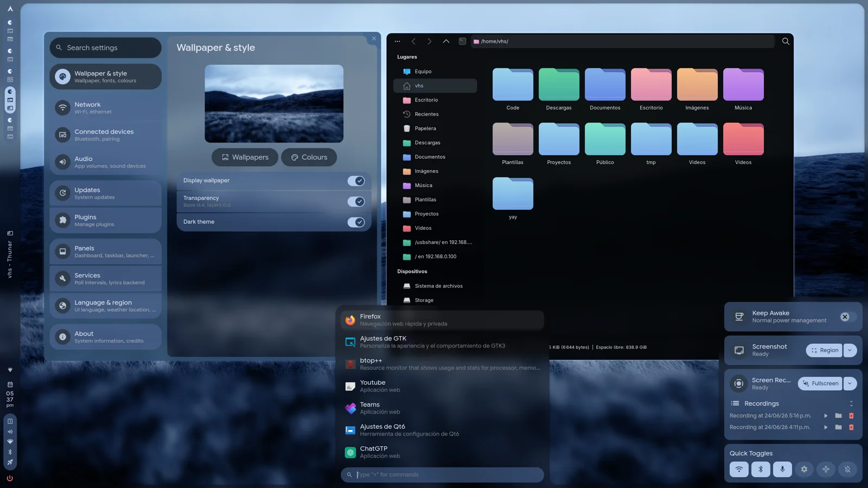Image resolution: width=868 pixels, height=488 pixels.
Task: Open settings gear in Quick Toggles
Action: pos(804,469)
